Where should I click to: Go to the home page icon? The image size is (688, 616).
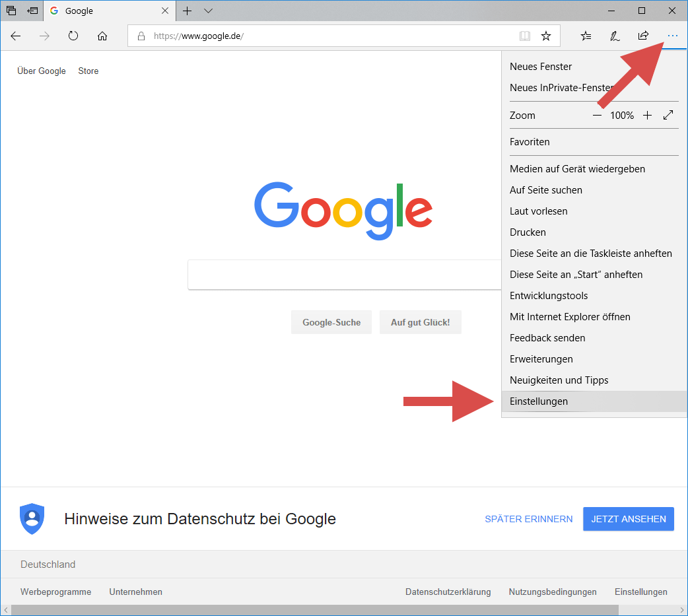point(102,36)
